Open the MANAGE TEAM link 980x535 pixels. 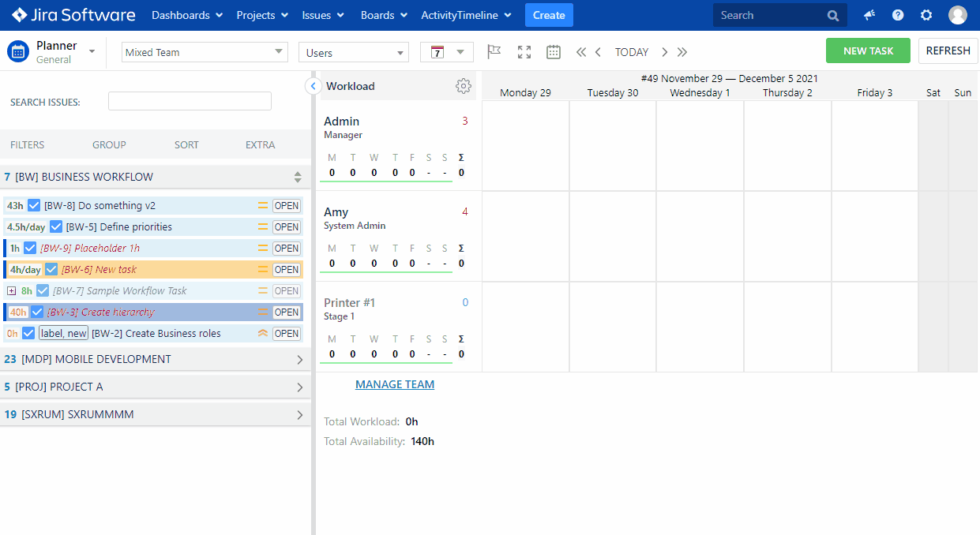click(394, 384)
